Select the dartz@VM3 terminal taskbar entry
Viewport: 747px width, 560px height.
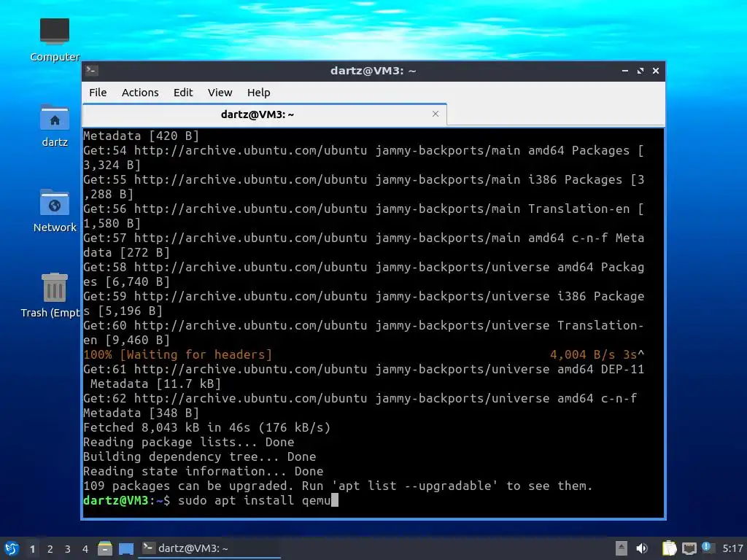(x=209, y=548)
